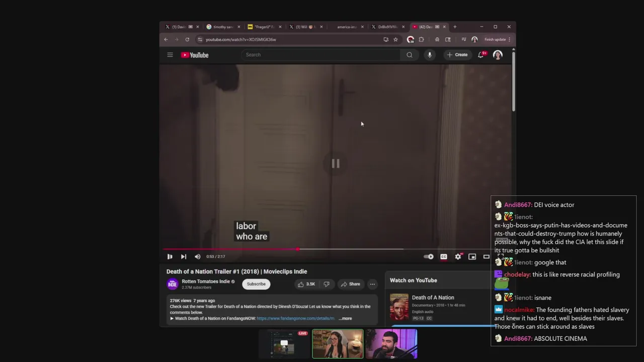
Task: Close the 'timothy san' tab
Action: 238,27
